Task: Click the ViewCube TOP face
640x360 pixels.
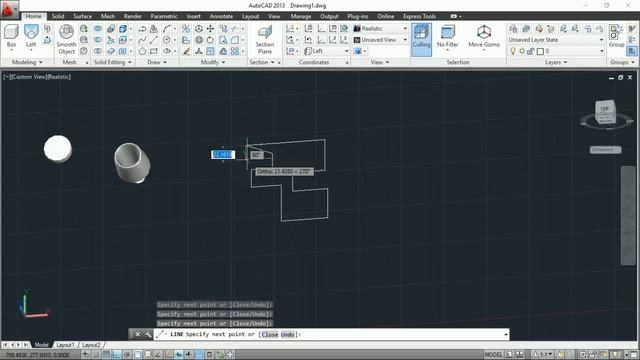Action: tap(604, 109)
